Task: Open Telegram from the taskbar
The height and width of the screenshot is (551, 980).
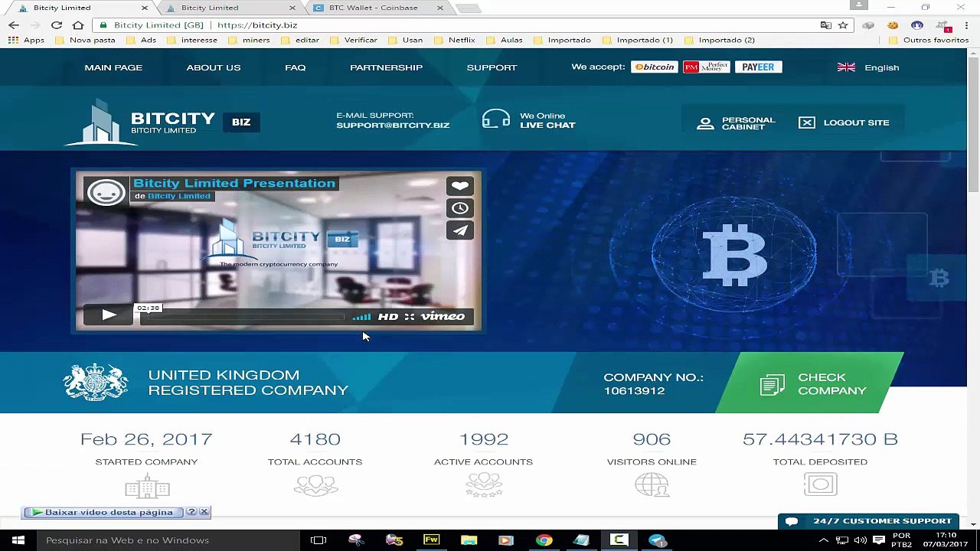Action: [x=657, y=540]
